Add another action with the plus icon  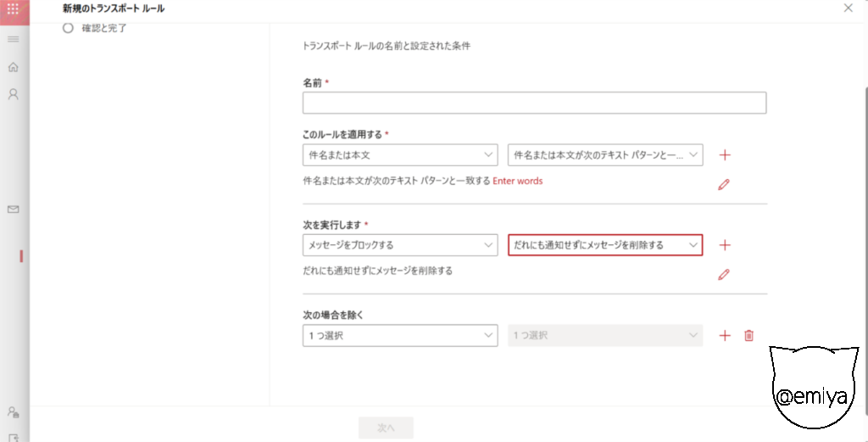coord(725,245)
